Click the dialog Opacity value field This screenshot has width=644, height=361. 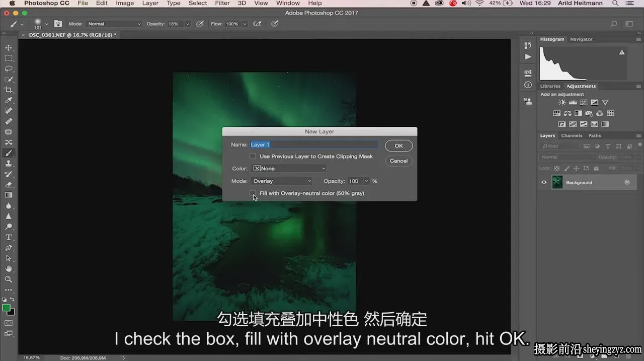(355, 181)
